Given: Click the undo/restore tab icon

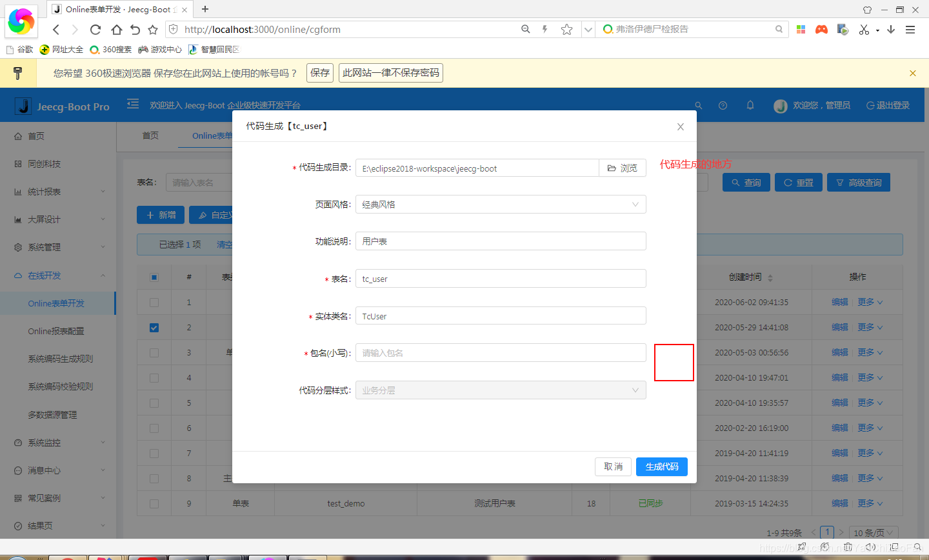Looking at the screenshot, I should tap(134, 29).
